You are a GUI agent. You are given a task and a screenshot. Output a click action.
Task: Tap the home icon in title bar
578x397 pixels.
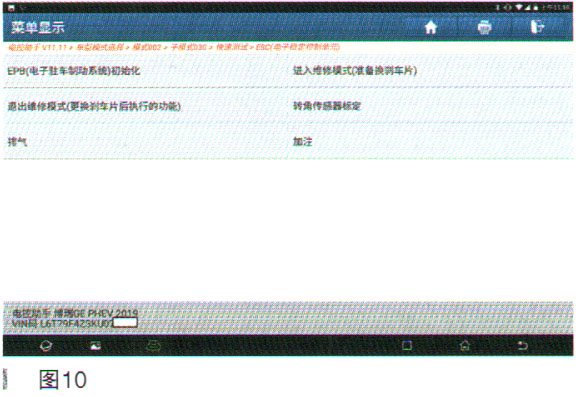(431, 27)
